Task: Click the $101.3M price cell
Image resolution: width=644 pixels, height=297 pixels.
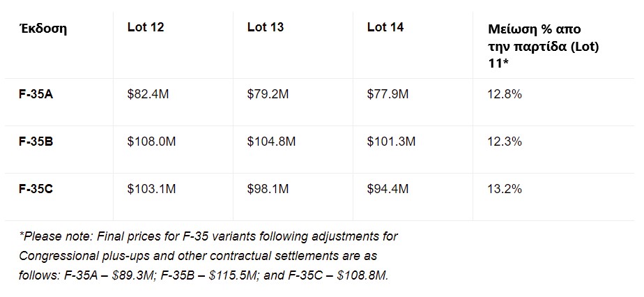Action: 391,142
